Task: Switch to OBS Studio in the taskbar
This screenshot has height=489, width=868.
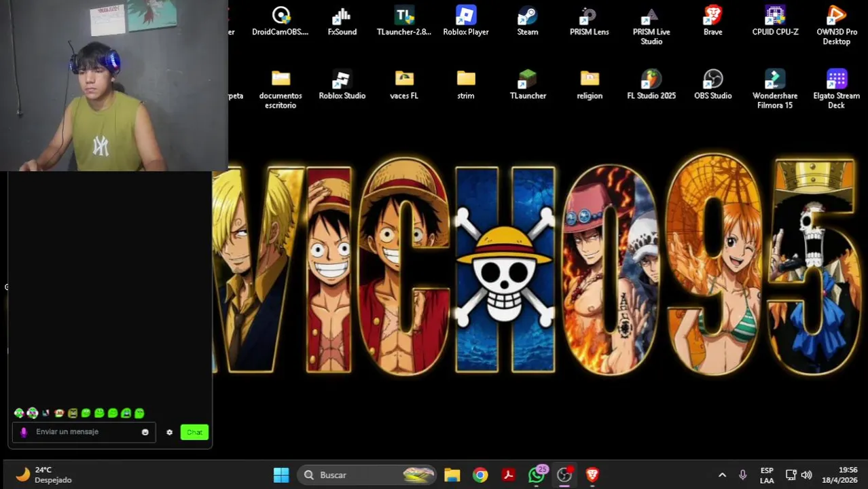Action: pyautogui.click(x=564, y=475)
